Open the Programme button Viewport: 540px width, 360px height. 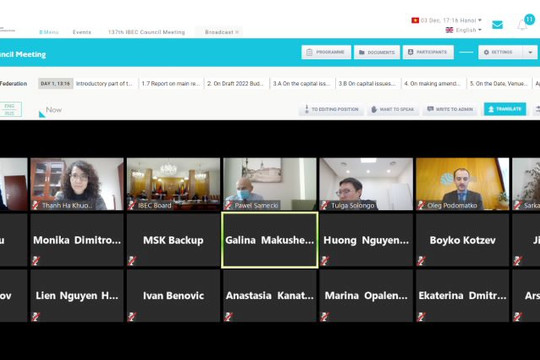coord(326,52)
